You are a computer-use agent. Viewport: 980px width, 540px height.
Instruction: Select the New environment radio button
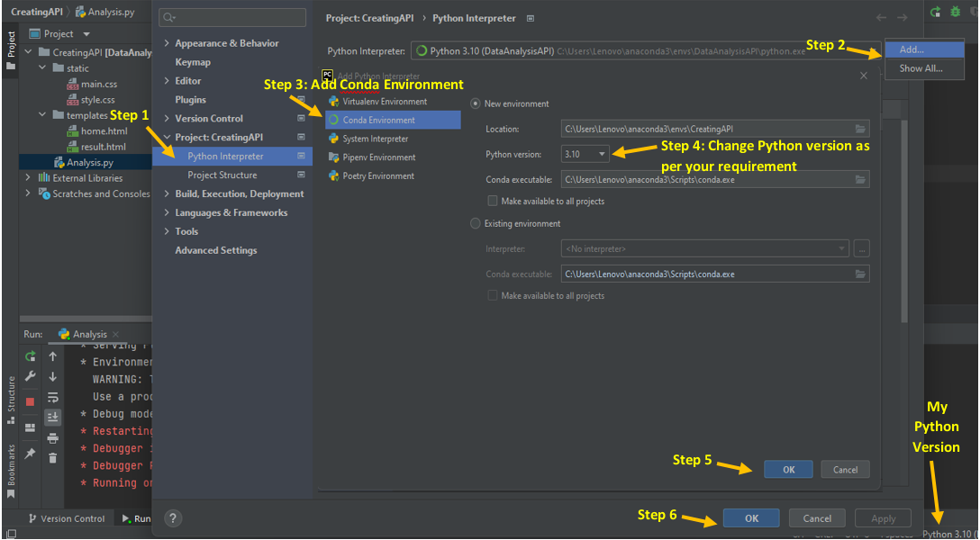click(x=476, y=103)
